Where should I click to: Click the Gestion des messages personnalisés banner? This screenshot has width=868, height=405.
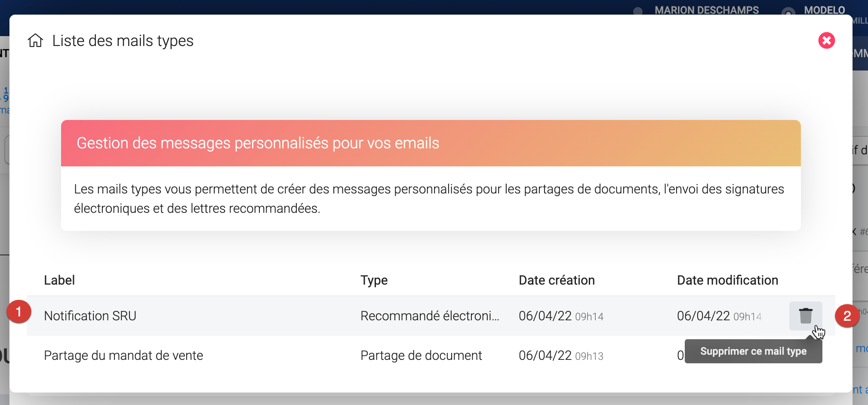(x=430, y=143)
